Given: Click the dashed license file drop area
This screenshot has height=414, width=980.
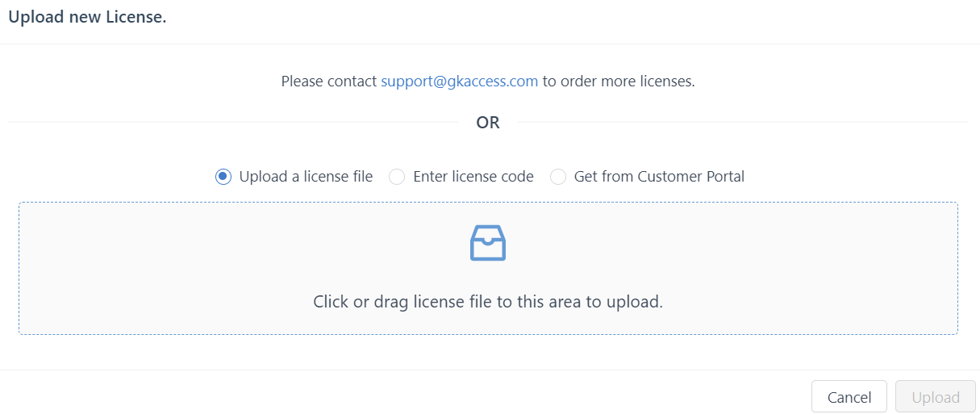Looking at the screenshot, I should click(x=488, y=268).
